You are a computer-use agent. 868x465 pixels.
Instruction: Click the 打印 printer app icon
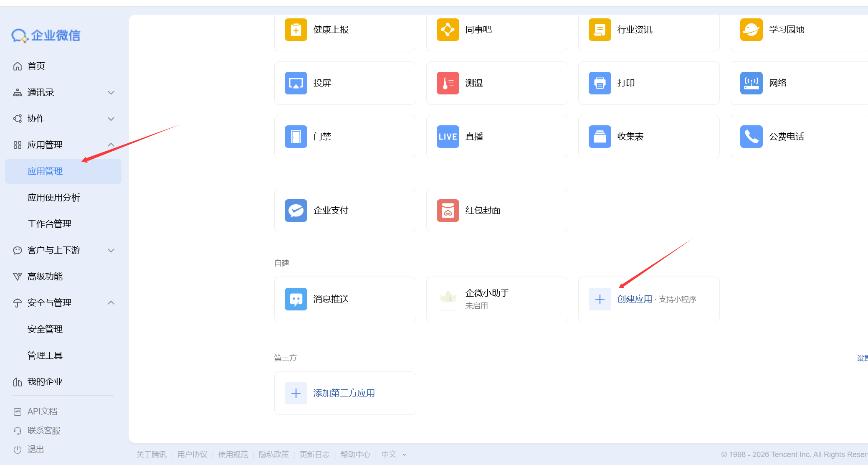(600, 83)
